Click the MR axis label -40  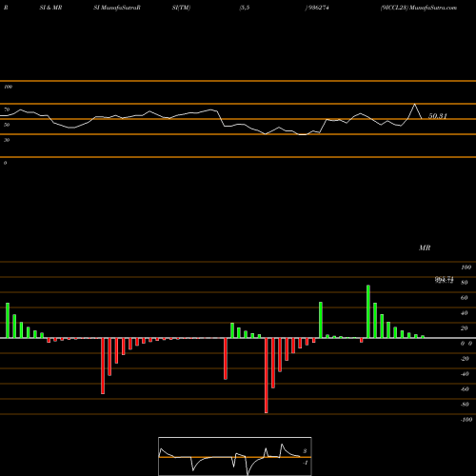[465, 374]
